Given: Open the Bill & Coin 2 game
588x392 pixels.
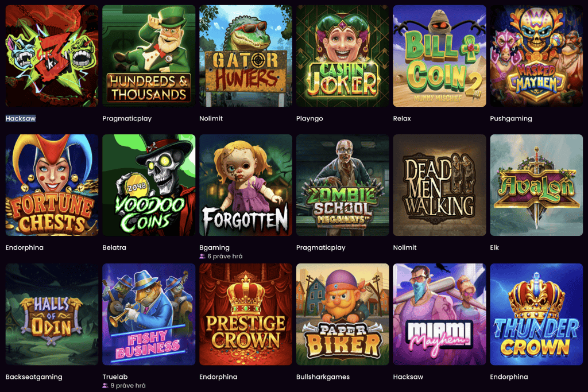Looking at the screenshot, I should [x=439, y=56].
